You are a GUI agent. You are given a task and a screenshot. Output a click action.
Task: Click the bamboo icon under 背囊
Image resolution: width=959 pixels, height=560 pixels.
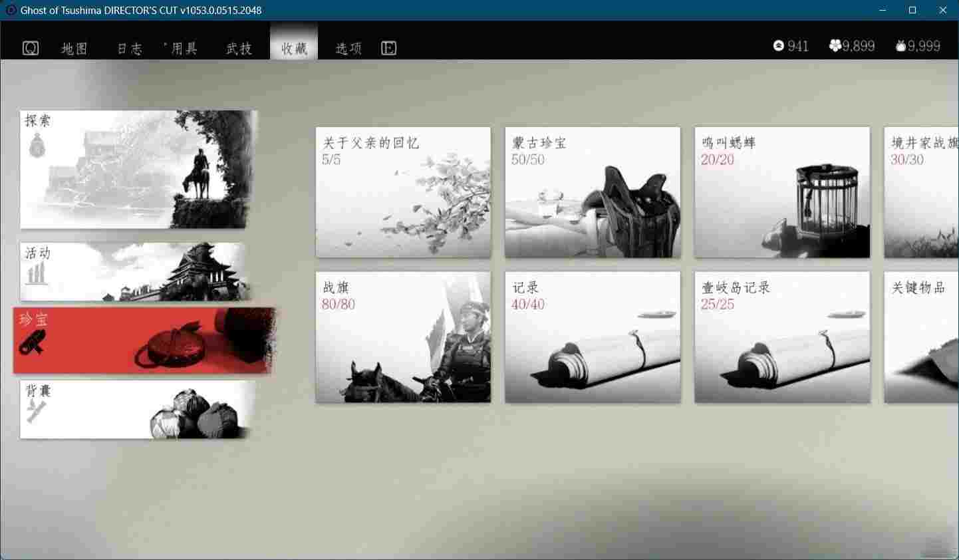36,412
